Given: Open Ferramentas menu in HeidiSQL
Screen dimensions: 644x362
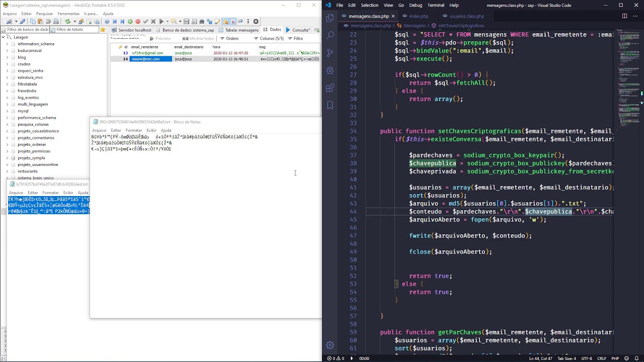Looking at the screenshot, I should click(x=68, y=14).
